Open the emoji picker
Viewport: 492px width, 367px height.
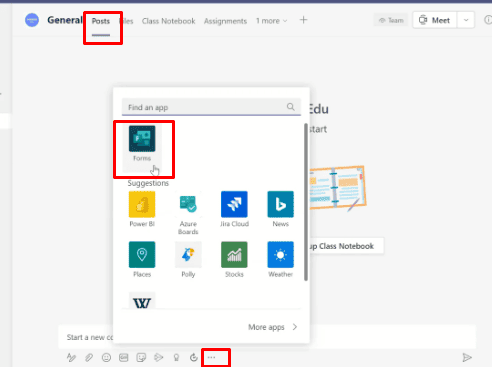click(106, 357)
